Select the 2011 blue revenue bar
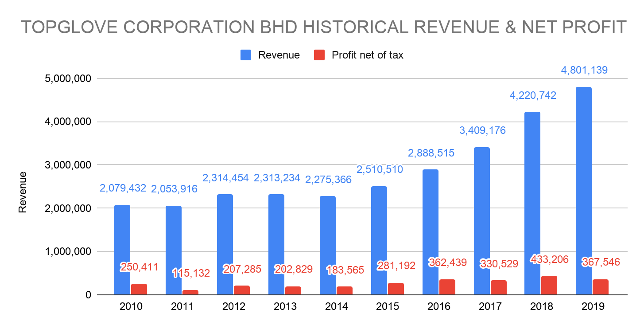This screenshot has width=644, height=329. tap(174, 250)
